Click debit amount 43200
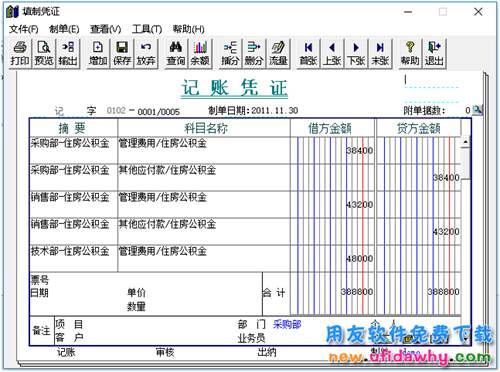The image size is (500, 372). point(359,205)
